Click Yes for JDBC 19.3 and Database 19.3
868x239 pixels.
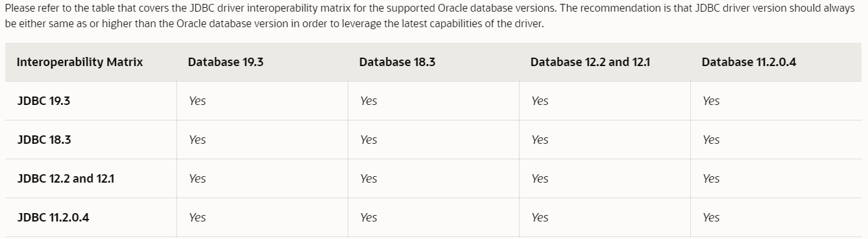[x=197, y=101]
